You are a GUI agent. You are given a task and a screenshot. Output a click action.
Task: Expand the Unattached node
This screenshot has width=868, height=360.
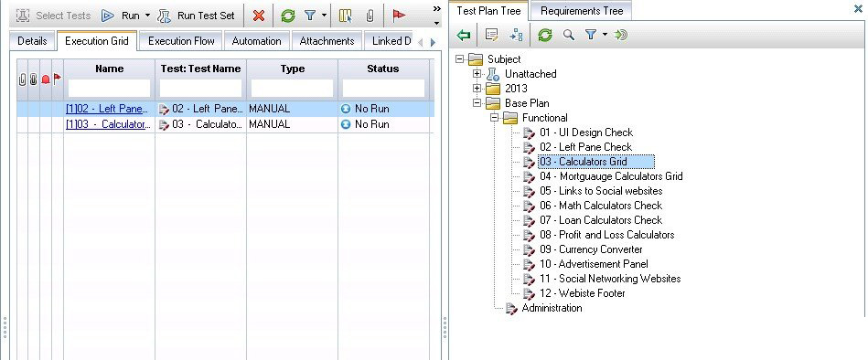click(x=477, y=73)
